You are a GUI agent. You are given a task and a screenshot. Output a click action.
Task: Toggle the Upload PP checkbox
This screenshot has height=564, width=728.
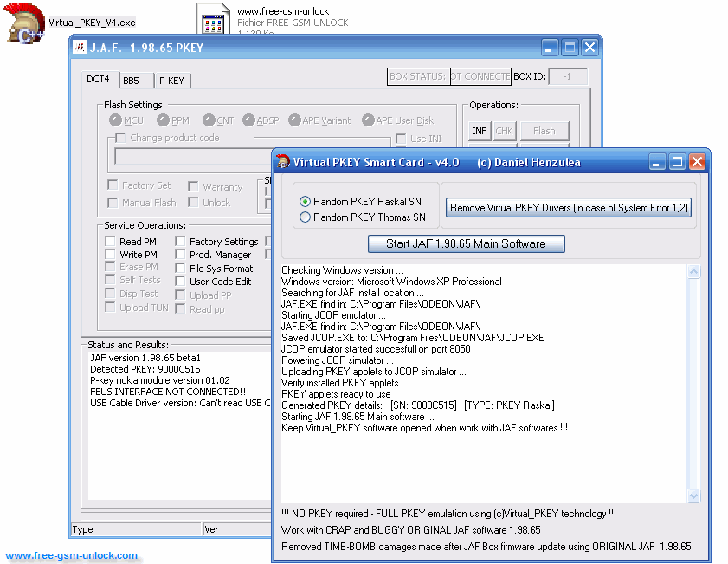(180, 295)
